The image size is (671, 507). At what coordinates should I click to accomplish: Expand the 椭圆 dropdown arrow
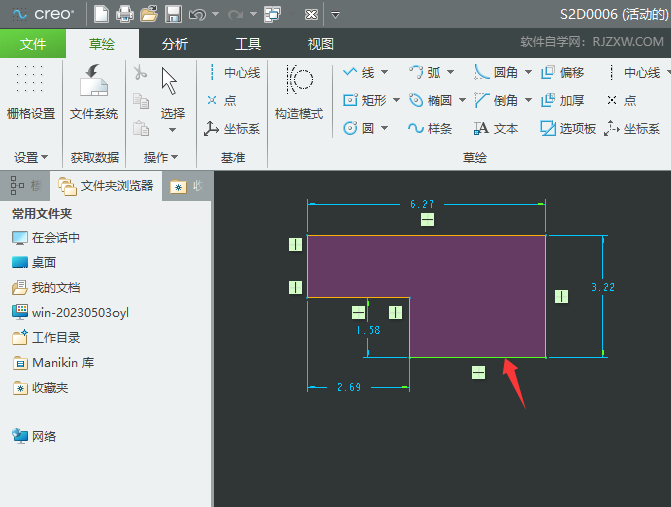coord(462,101)
